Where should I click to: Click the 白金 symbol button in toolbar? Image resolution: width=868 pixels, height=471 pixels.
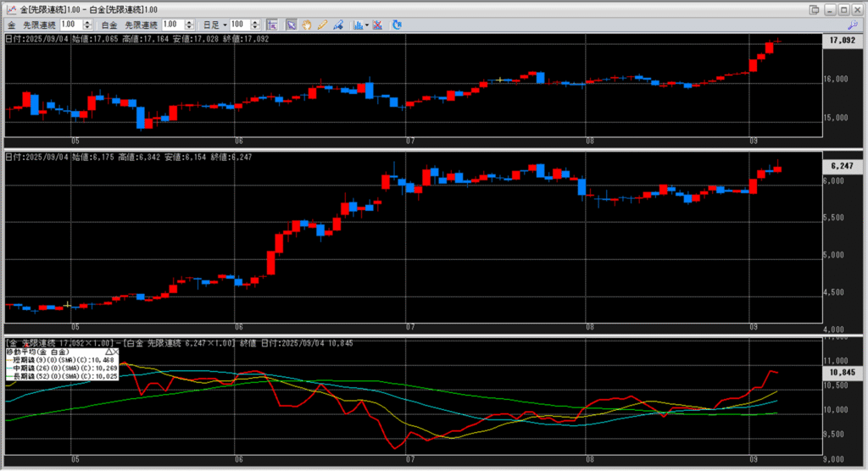[x=109, y=25]
